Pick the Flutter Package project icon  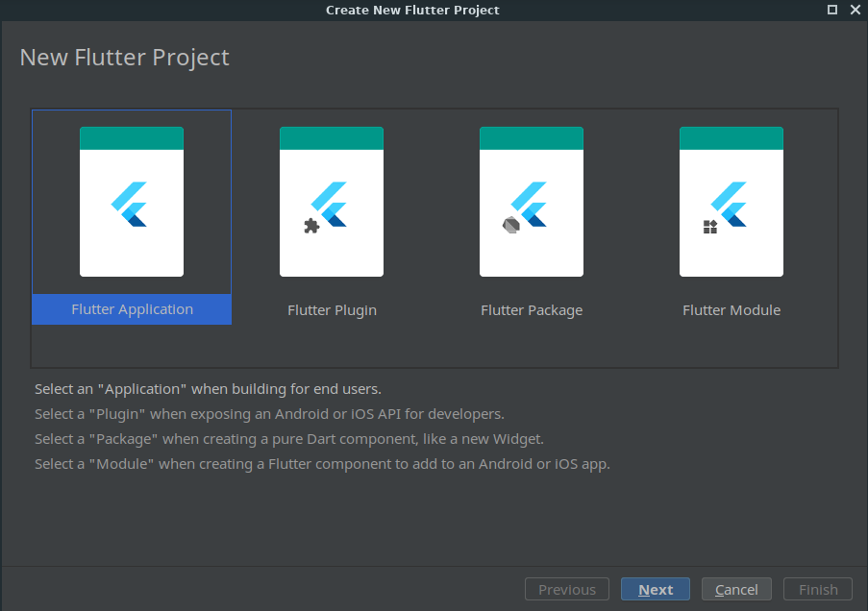tap(532, 202)
